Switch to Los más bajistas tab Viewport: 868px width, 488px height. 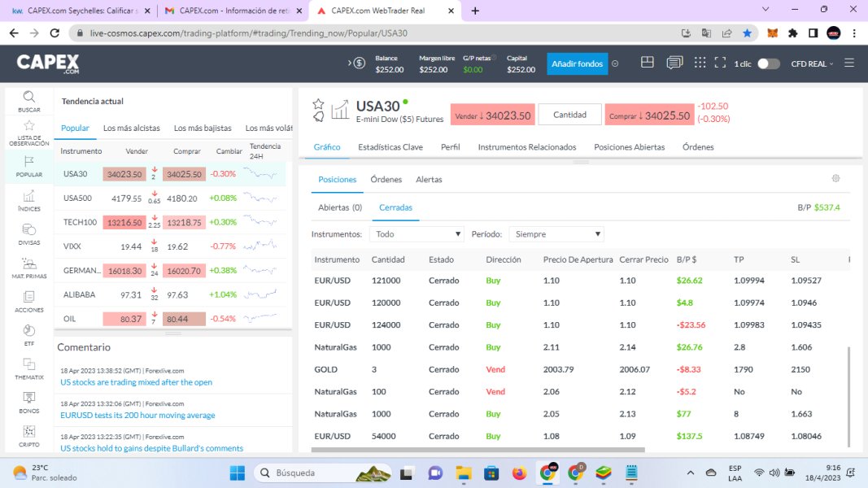(x=203, y=128)
